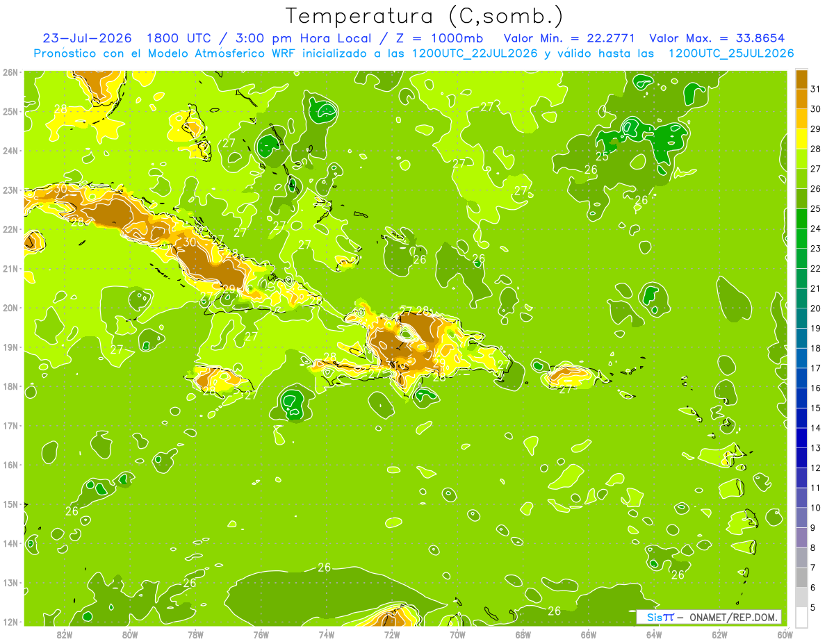
Task: Click legend value 11 on color scale
Action: pos(817,488)
